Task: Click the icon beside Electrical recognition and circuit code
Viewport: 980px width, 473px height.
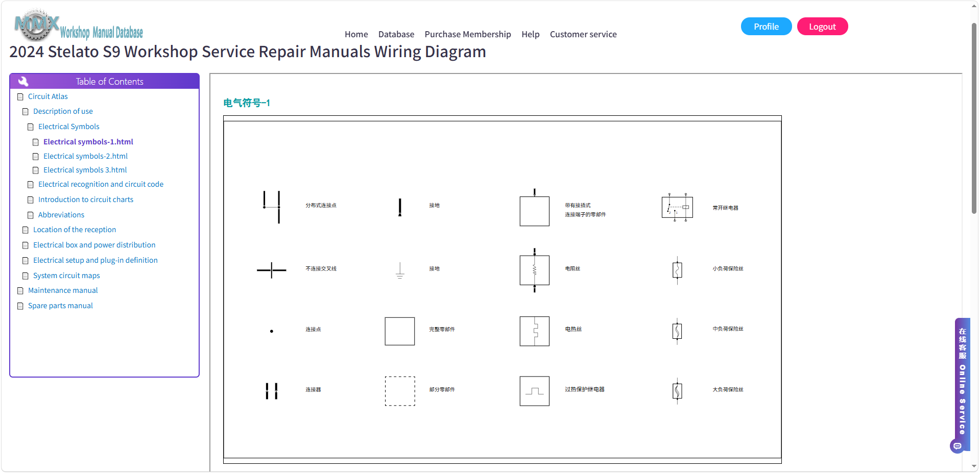Action: [x=31, y=185]
